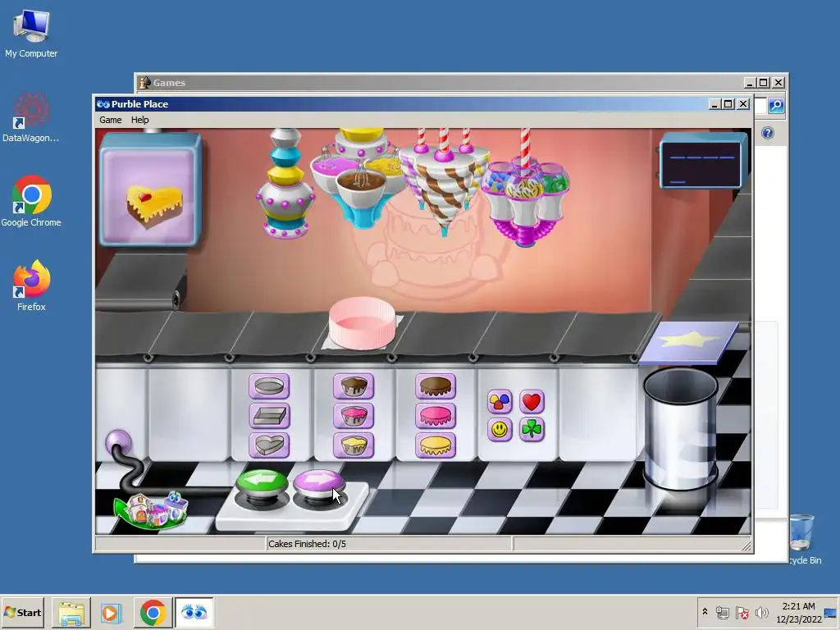Click the metal trash can

point(680,428)
